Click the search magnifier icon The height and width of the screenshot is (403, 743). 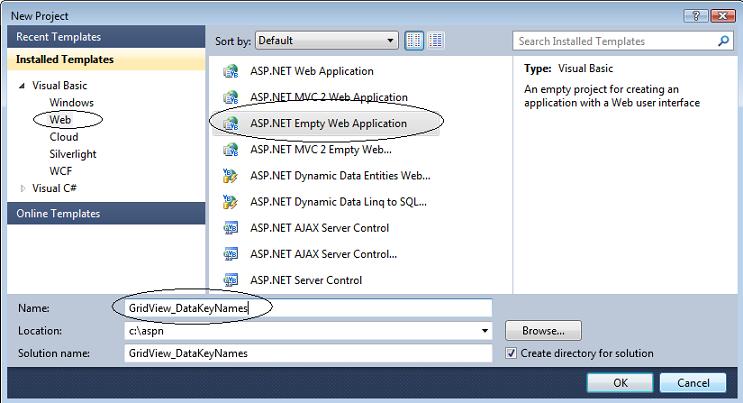[x=723, y=41]
